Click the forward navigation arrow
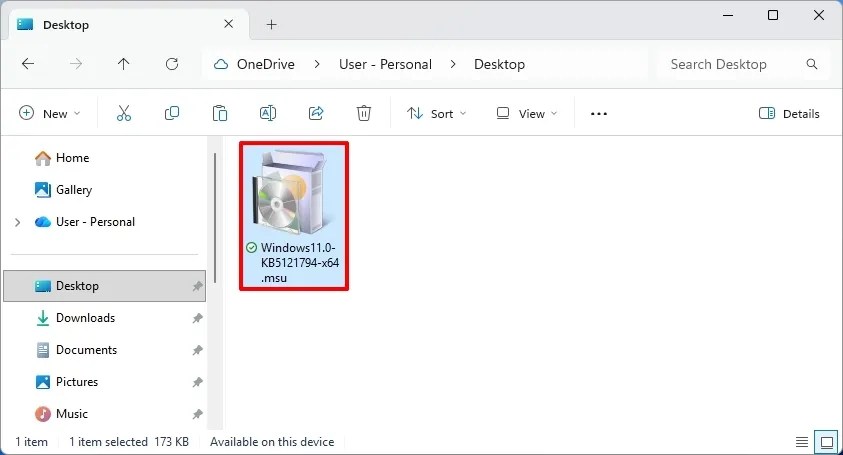This screenshot has width=843, height=455. [76, 65]
